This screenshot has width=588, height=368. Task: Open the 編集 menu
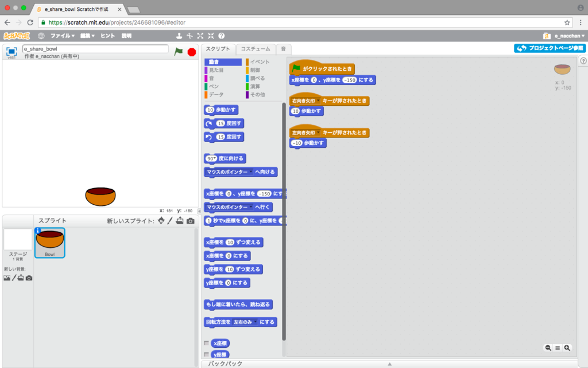[87, 36]
